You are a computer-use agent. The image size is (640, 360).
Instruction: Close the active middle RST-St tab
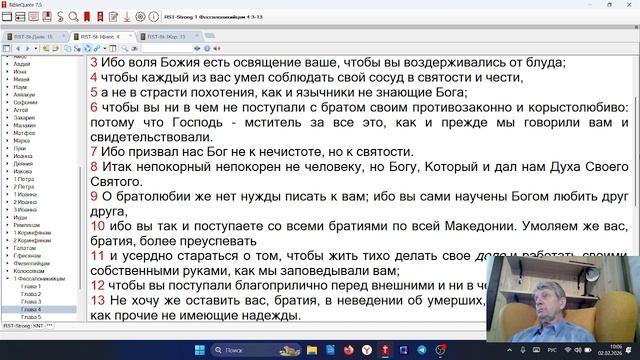(x=131, y=36)
